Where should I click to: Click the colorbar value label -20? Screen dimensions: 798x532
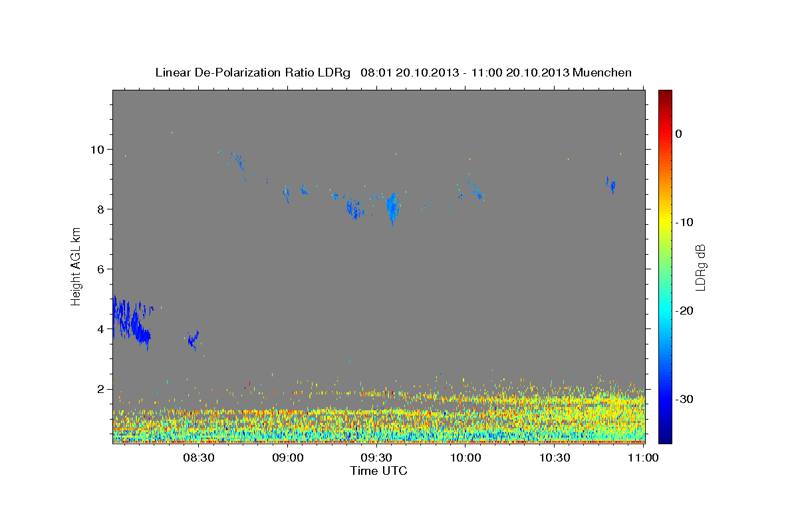click(685, 311)
